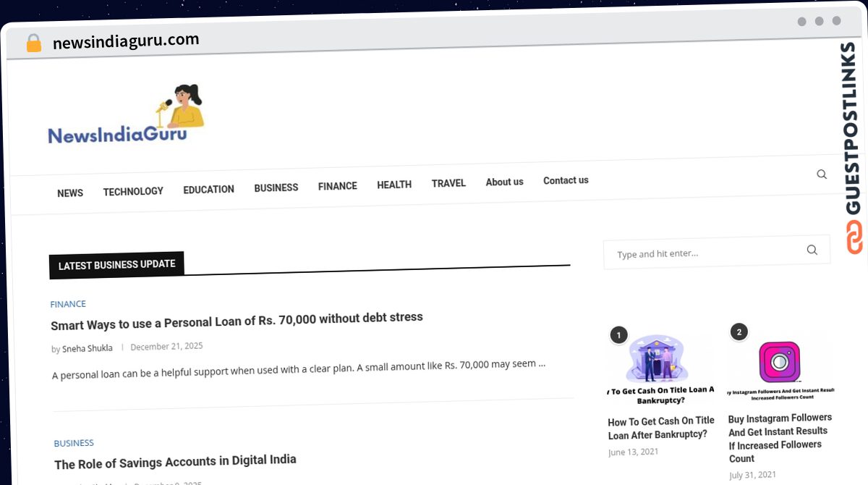The image size is (868, 485).
Task: Open the Instagram Followers article thumbnail
Action: coord(780,367)
